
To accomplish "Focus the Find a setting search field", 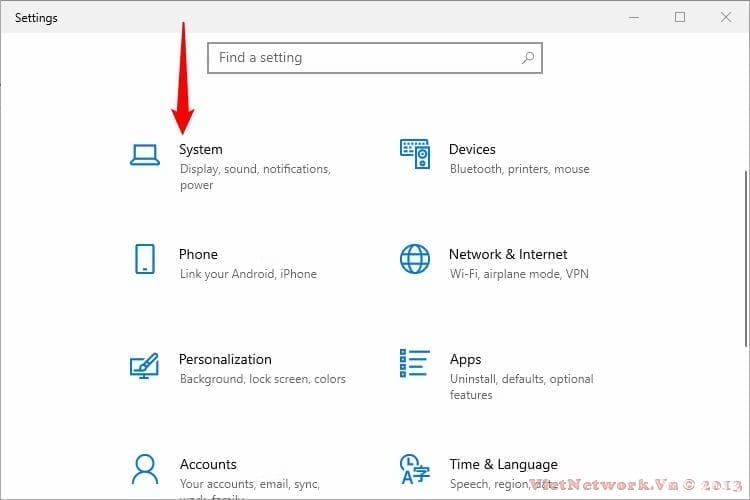I will pyautogui.click(x=365, y=58).
